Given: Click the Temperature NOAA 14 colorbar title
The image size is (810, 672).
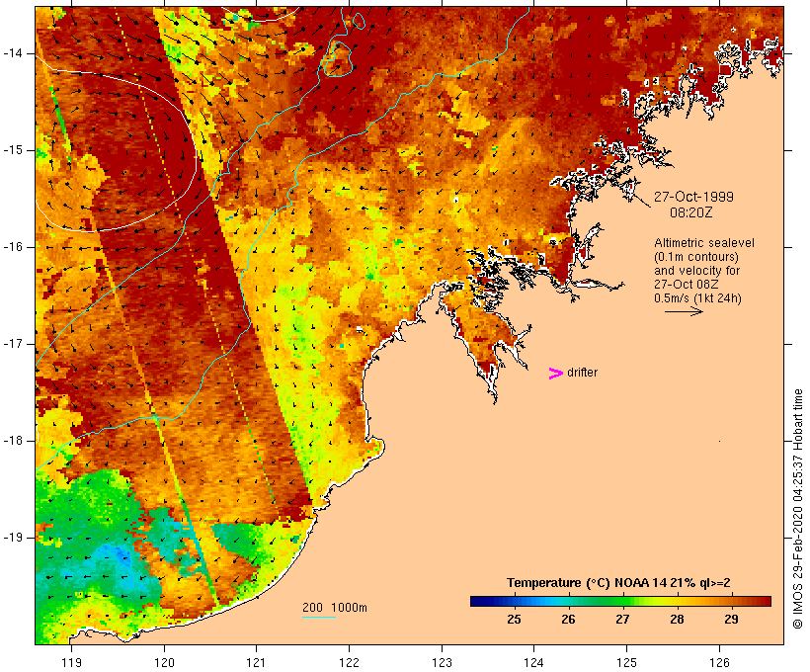Looking at the screenshot, I should click(x=618, y=583).
